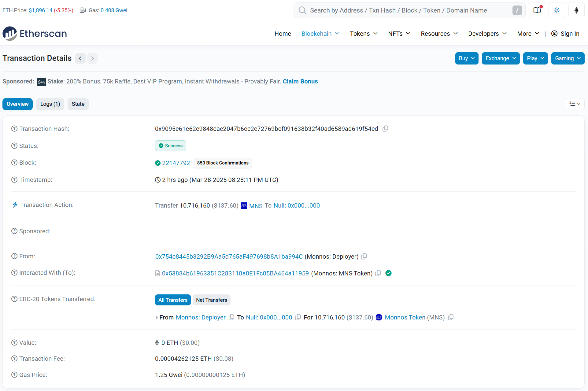The image size is (588, 391).
Task: Open the Buy dropdown button
Action: [x=467, y=58]
